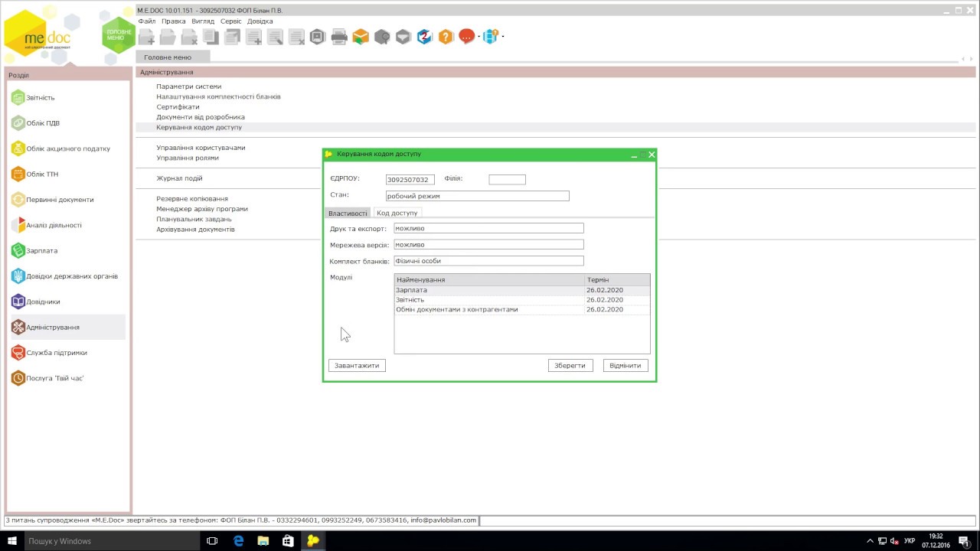The image size is (980, 551).
Task: Open Планувальник завдань link
Action: [x=194, y=219]
